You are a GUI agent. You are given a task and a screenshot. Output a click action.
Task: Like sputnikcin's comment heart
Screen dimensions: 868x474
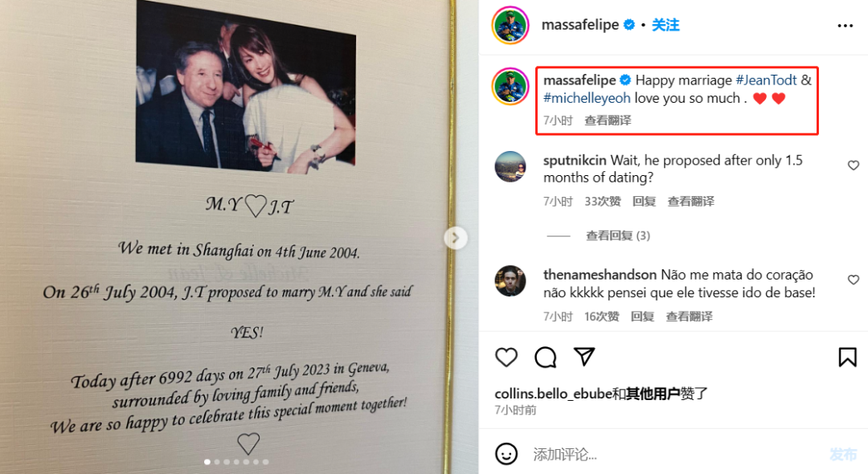853,165
